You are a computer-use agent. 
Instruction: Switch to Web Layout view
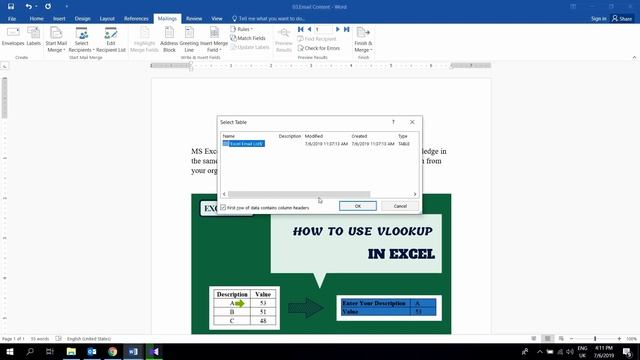561,339
